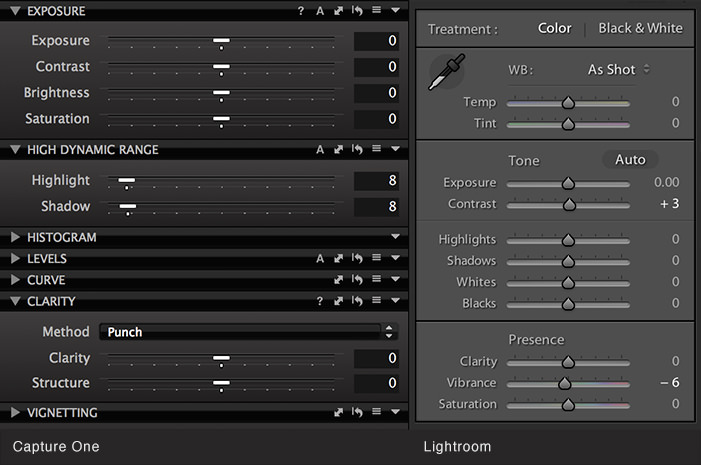Click the Lightroom Contrast value '+ 3'
Screen dimensions: 701x465
pyautogui.click(x=669, y=204)
